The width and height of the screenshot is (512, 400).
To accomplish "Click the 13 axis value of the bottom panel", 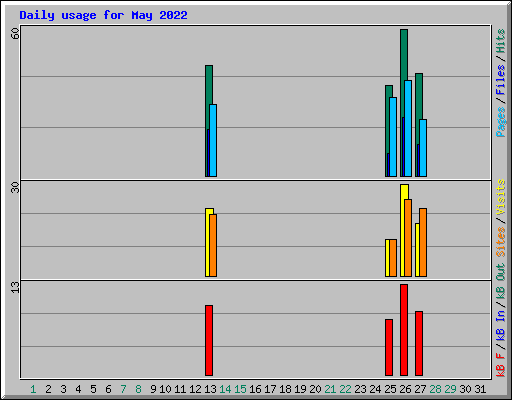I will (15, 287).
